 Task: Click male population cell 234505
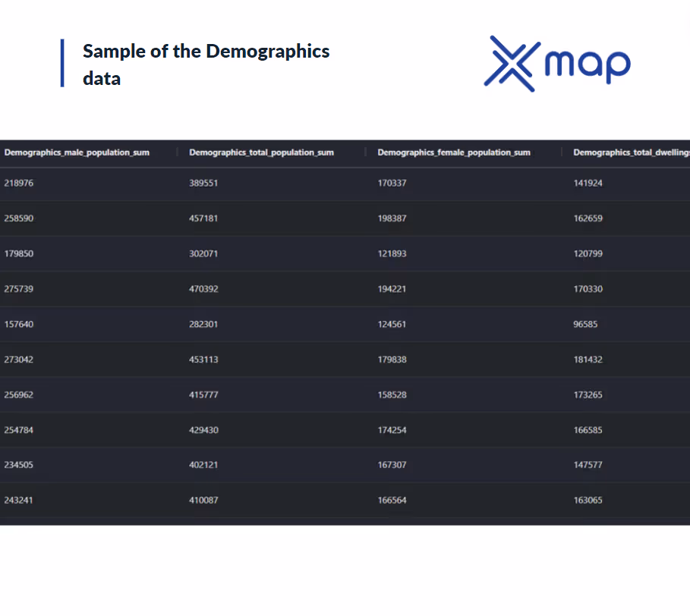pos(19,465)
